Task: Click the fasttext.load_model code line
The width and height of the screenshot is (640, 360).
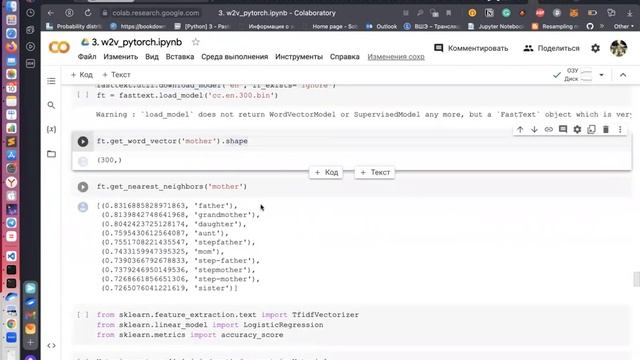Action: 187,96
